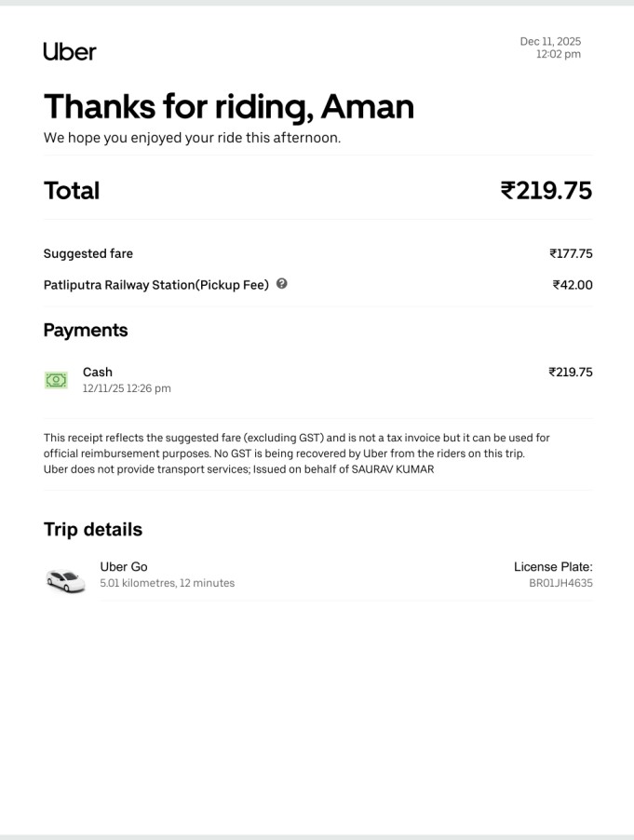634x840 pixels.
Task: Click the green cash payment icon
Action: 56,380
